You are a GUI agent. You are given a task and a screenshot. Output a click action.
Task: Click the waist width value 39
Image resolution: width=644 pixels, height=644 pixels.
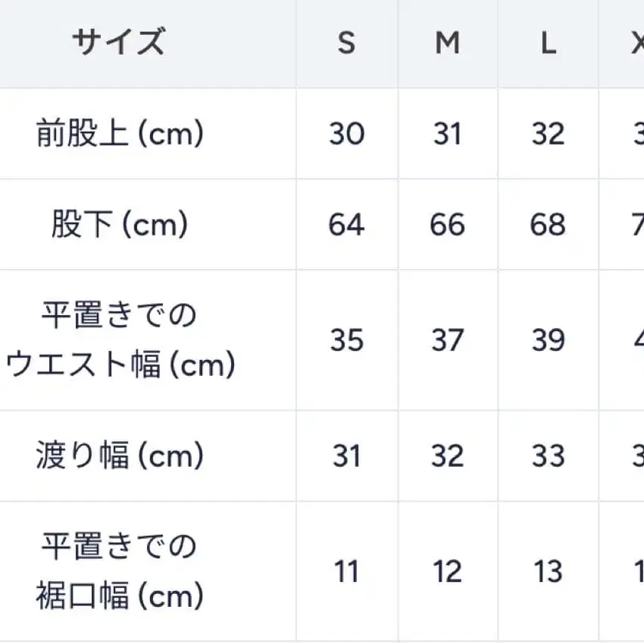point(548,340)
